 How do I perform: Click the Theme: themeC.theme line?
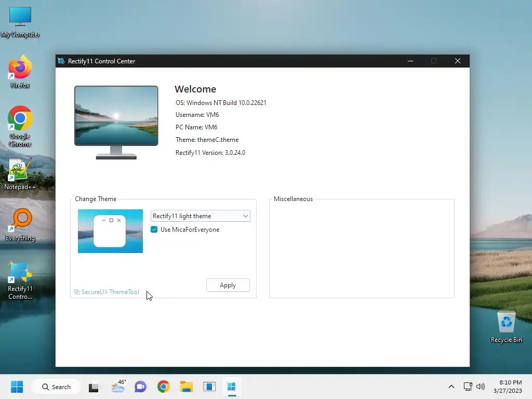[x=207, y=140]
